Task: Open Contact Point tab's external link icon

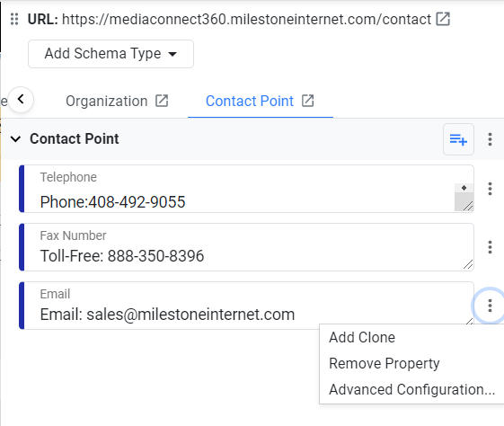Action: pos(307,101)
